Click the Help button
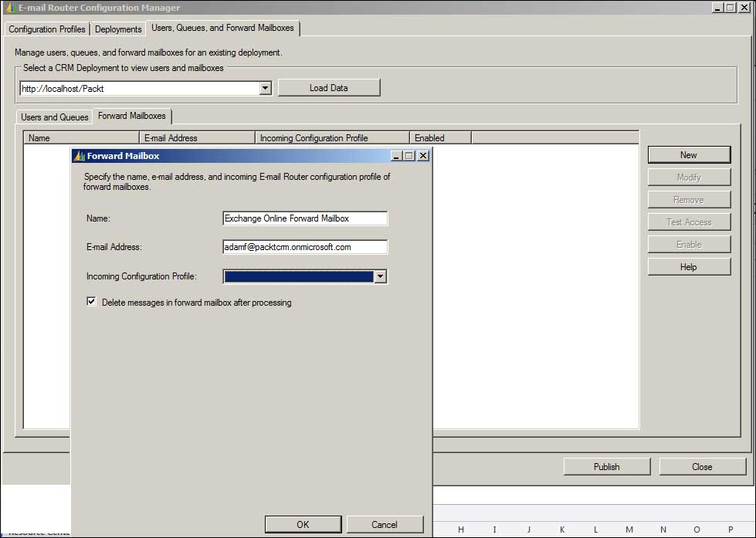Image resolution: width=756 pixels, height=538 pixels. pos(689,266)
